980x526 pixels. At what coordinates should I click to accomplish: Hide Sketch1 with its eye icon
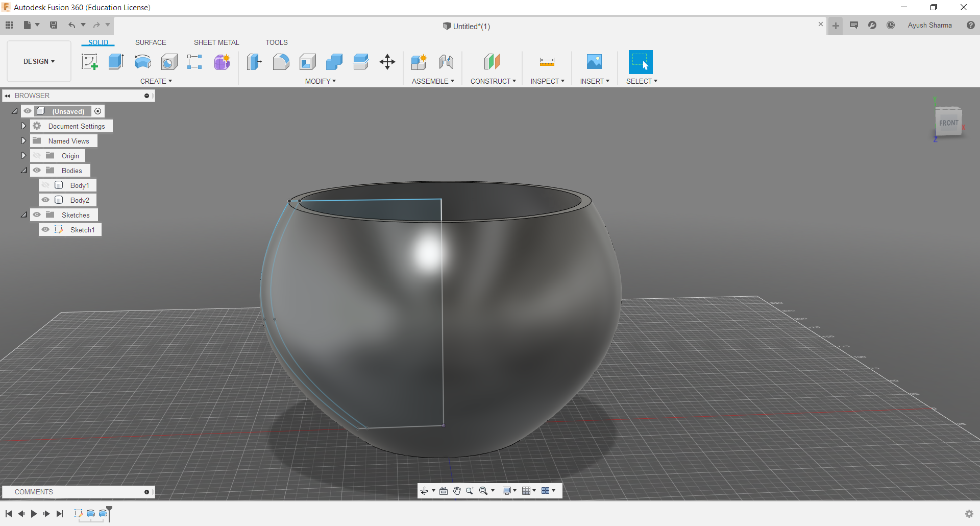[45, 230]
